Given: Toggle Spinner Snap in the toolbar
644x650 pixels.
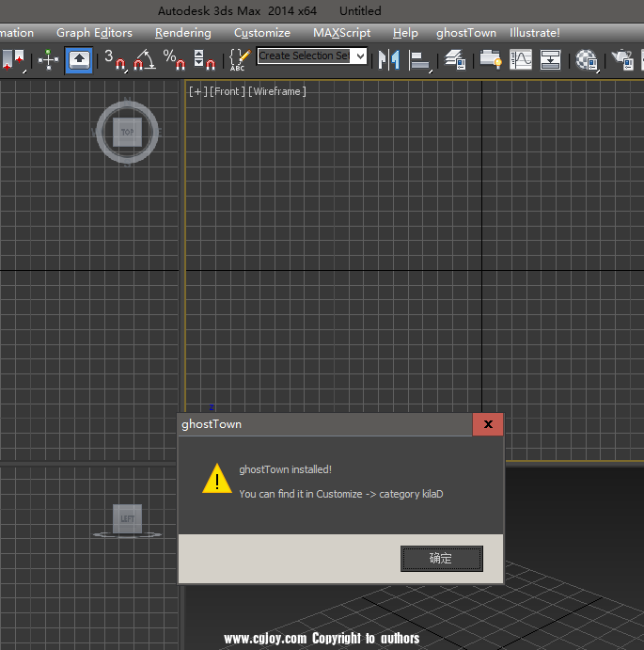Looking at the screenshot, I should click(x=204, y=60).
